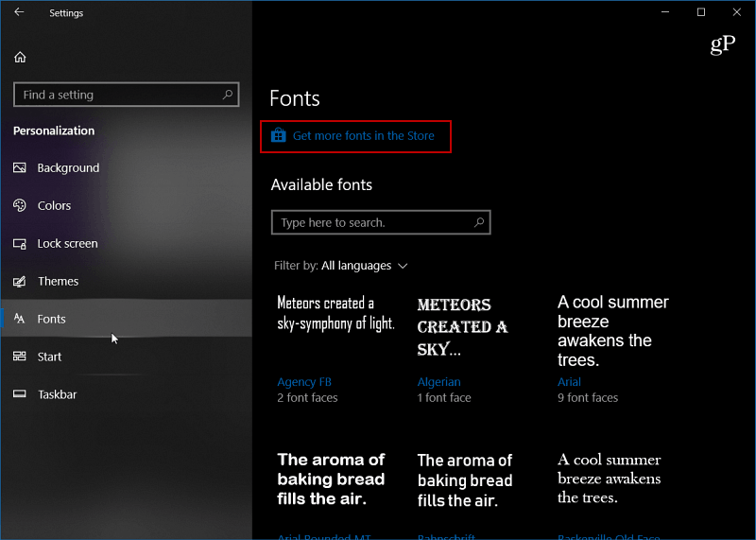This screenshot has width=756, height=540.
Task: Select the Arial preview 'A cool summer breeze'
Action: (x=612, y=331)
